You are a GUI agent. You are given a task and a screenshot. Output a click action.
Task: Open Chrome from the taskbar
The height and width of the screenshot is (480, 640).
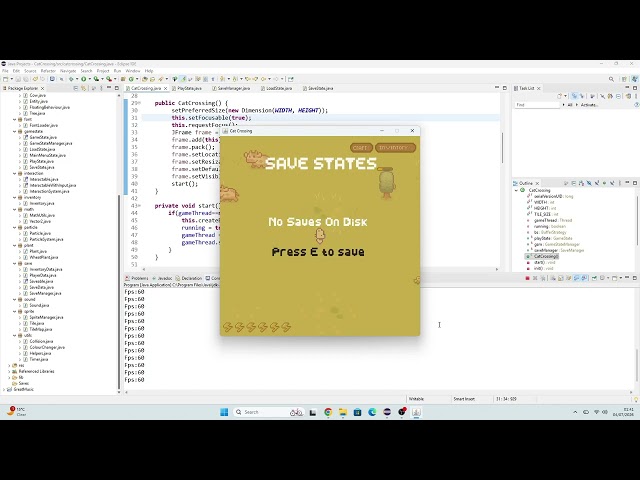[x=328, y=412]
